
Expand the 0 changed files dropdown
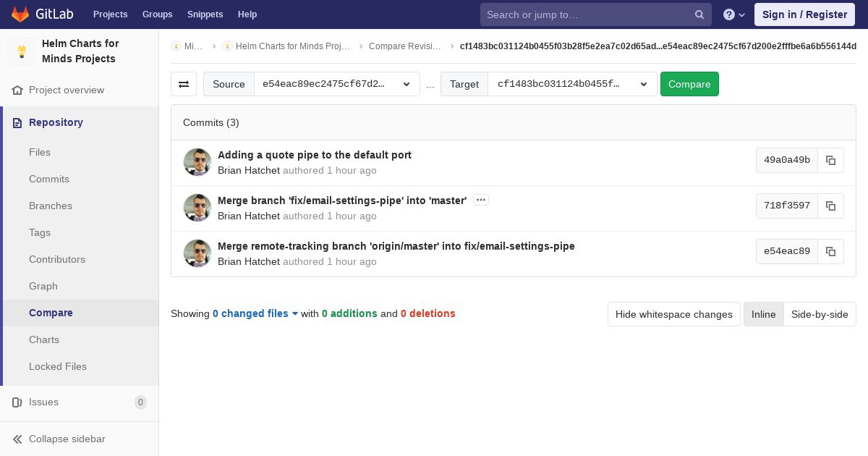click(x=255, y=313)
